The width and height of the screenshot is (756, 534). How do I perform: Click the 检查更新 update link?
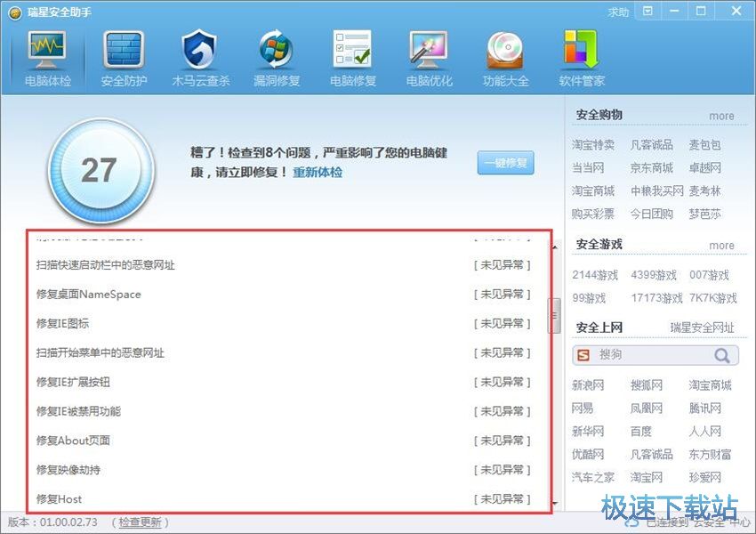click(x=140, y=522)
